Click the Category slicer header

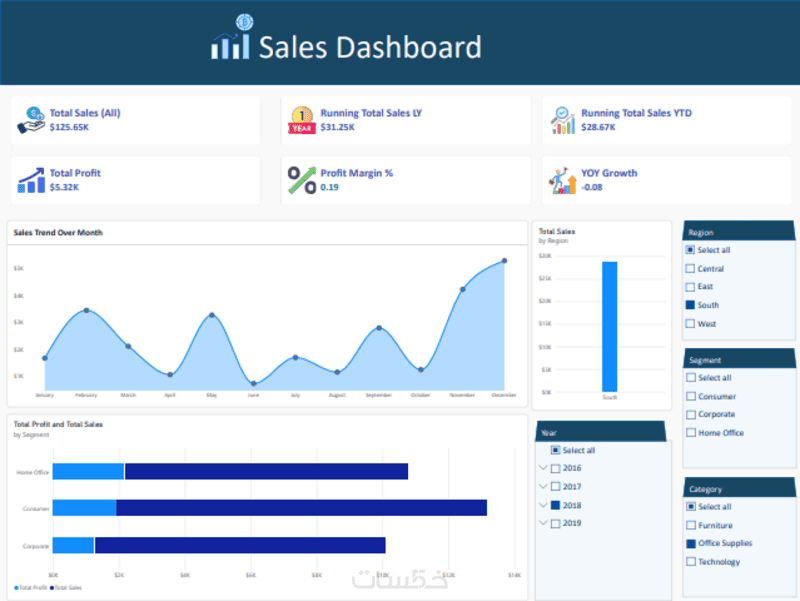tap(739, 488)
